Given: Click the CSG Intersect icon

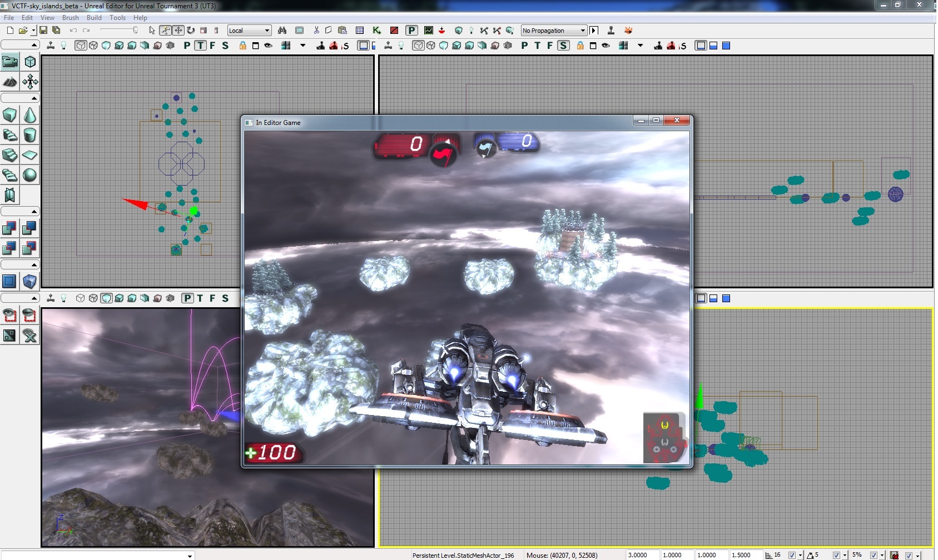Looking at the screenshot, I should (10, 248).
